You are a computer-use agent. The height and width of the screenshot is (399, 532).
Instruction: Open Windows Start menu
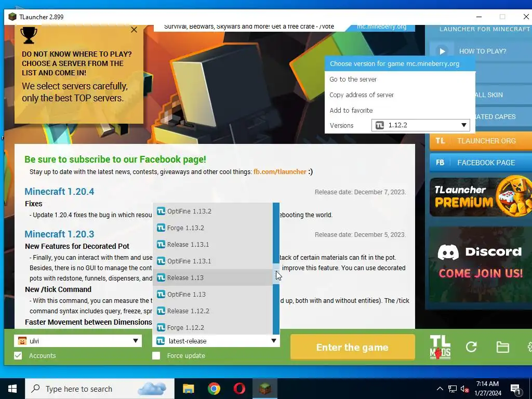click(x=12, y=389)
